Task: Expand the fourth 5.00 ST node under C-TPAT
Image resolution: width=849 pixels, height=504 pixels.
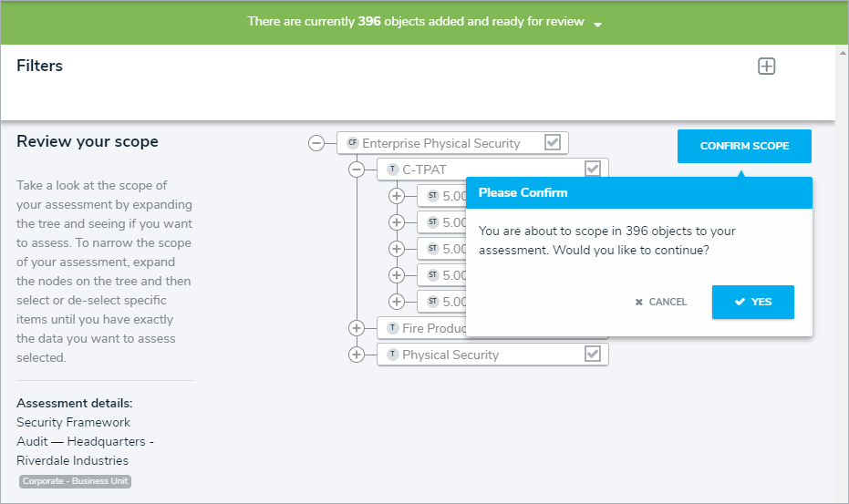Action: (397, 275)
